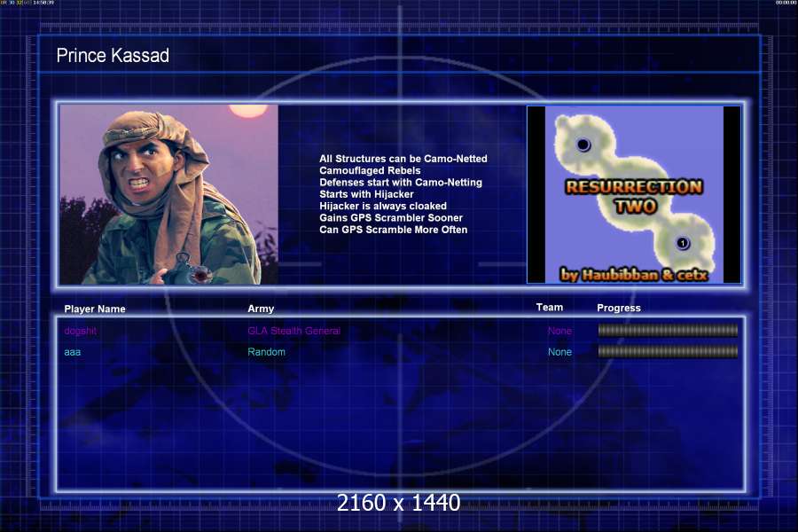Click the 14:58:39 clock readout at top left
The image size is (798, 532).
43,3
